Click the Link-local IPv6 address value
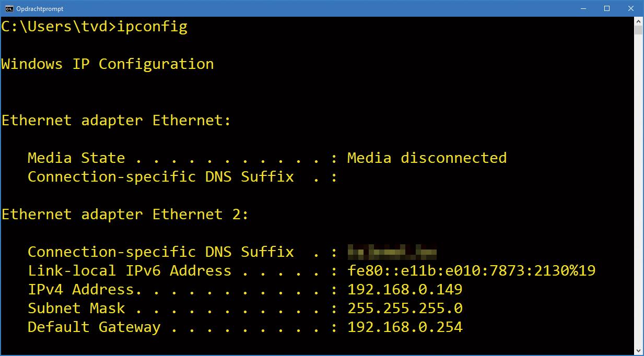The height and width of the screenshot is (356, 644). 471,270
